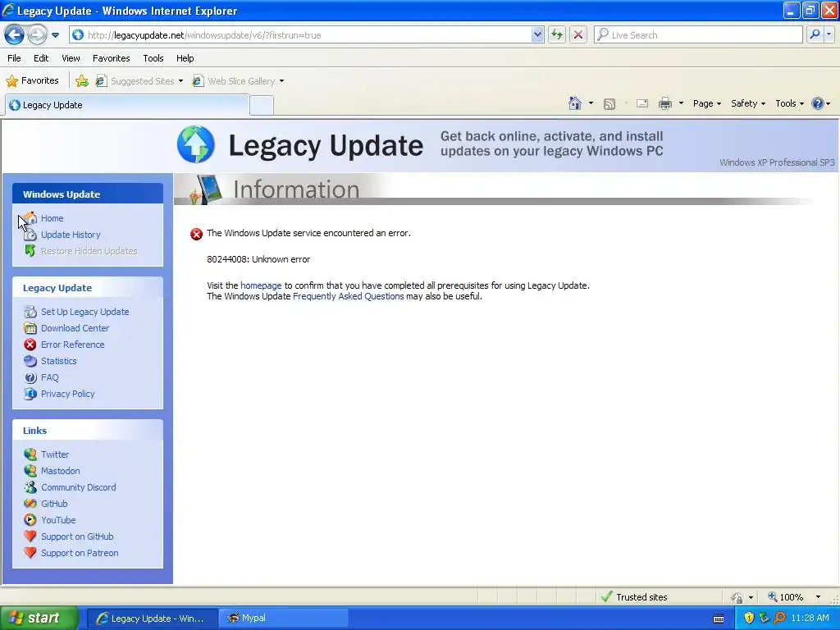
Task: Click the Legacy Update globe logo
Action: coord(196,144)
